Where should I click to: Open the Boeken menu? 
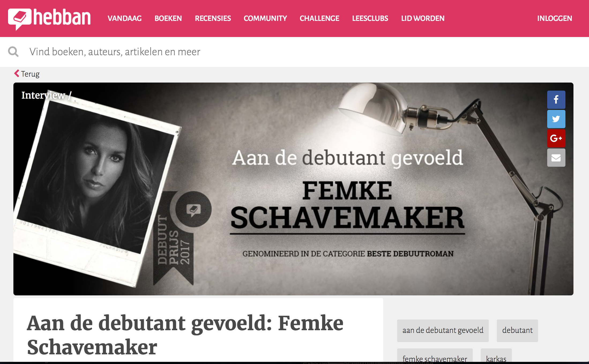(x=168, y=18)
